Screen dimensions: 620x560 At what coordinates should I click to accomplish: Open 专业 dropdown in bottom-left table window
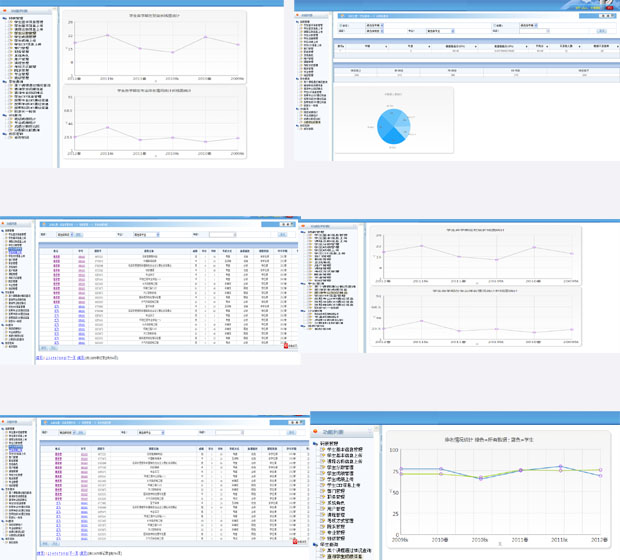(x=151, y=433)
